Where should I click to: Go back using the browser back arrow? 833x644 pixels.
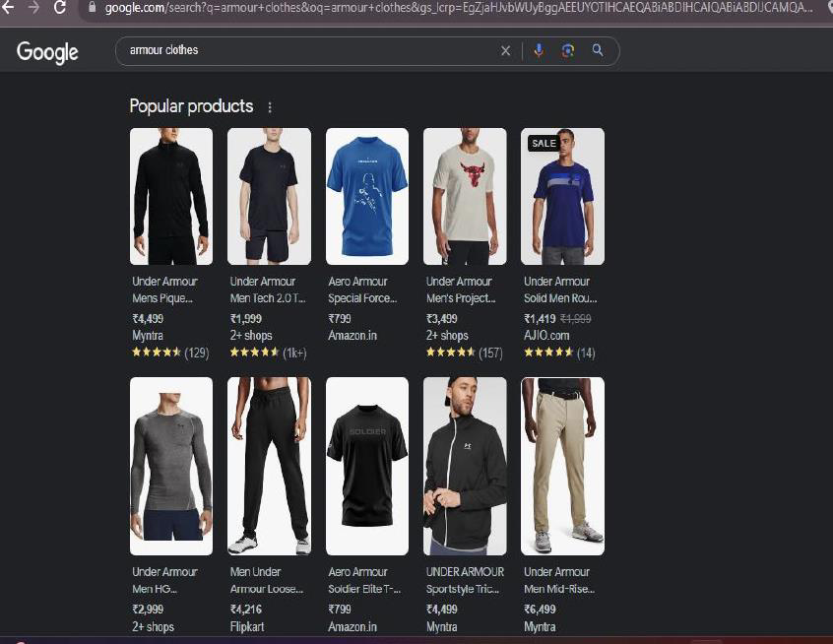coord(8,7)
